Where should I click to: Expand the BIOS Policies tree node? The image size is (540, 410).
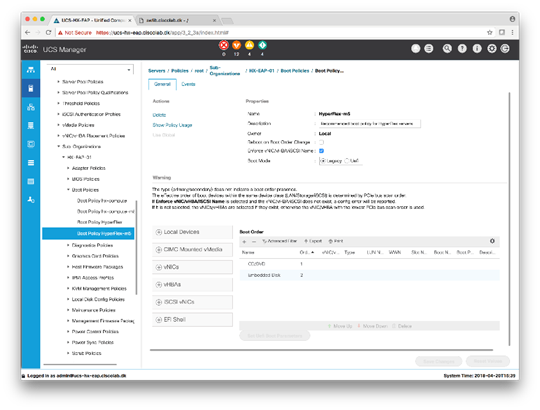[x=68, y=179]
